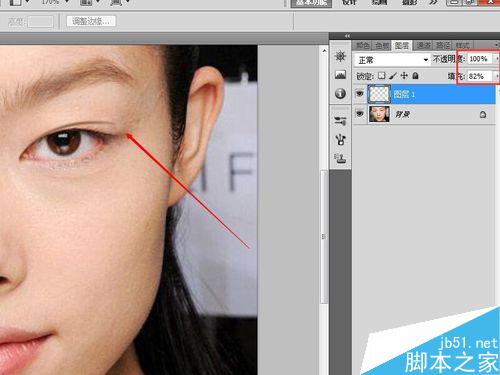Click the lock all padlock icon
500x375 pixels.
415,76
